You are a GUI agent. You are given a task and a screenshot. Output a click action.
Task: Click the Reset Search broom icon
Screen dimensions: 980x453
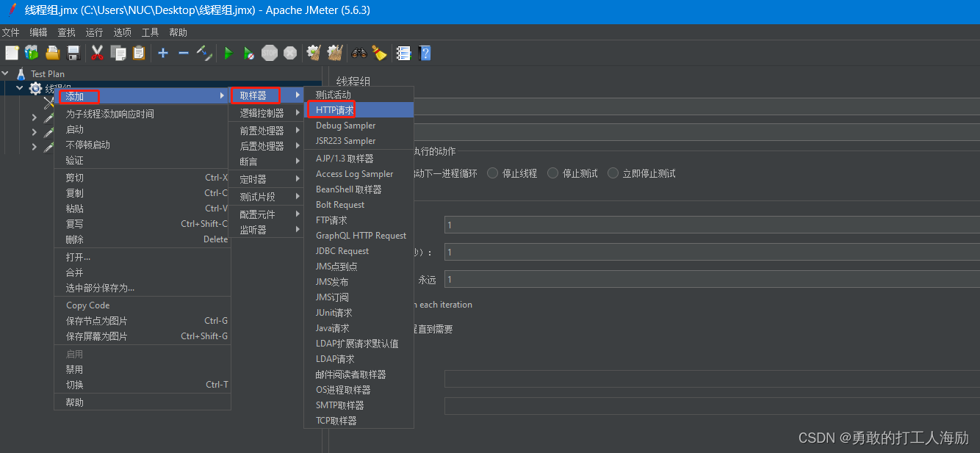379,53
